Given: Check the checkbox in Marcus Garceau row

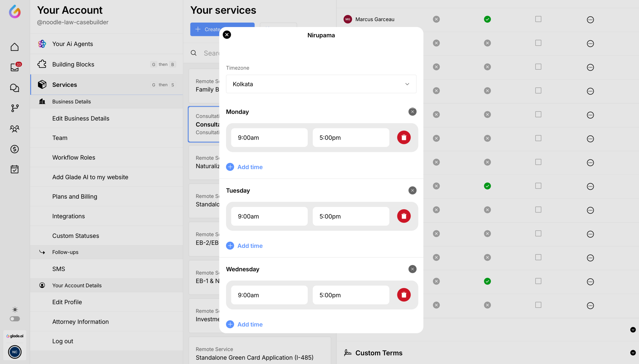Looking at the screenshot, I should click(x=538, y=19).
